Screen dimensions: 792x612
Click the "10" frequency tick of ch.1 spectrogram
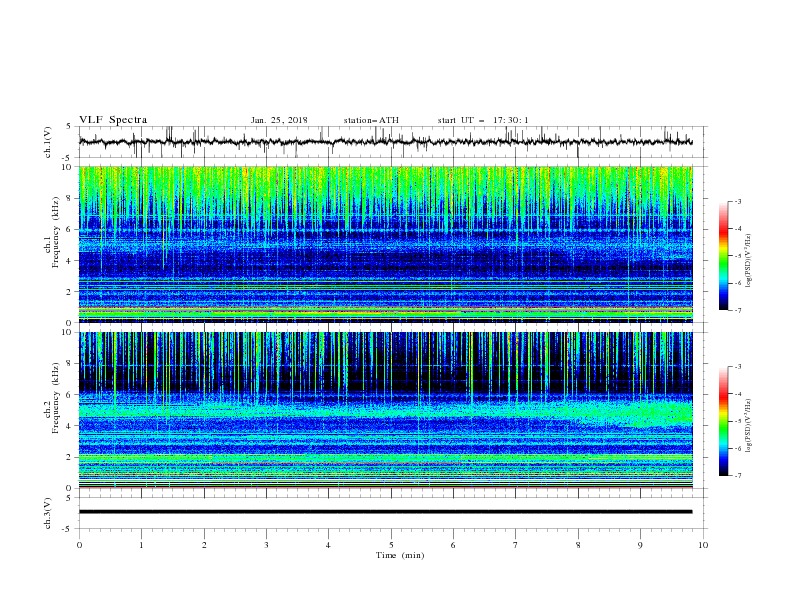69,167
